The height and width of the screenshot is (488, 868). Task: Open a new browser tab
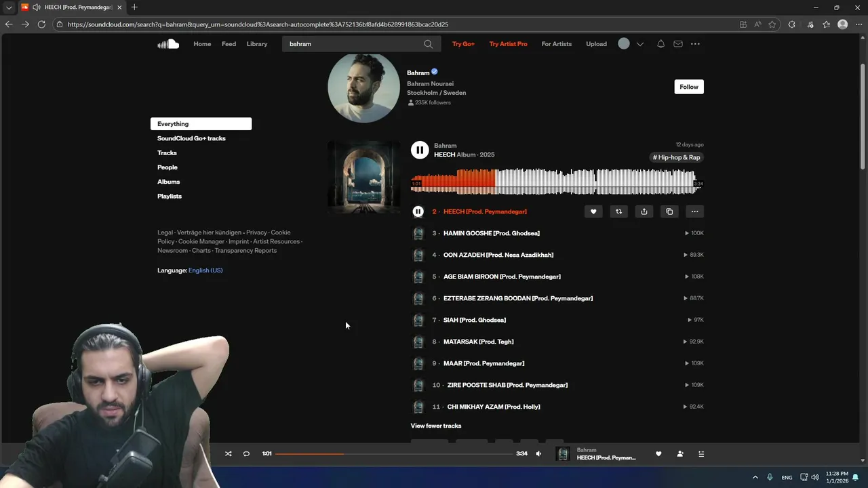(x=134, y=7)
